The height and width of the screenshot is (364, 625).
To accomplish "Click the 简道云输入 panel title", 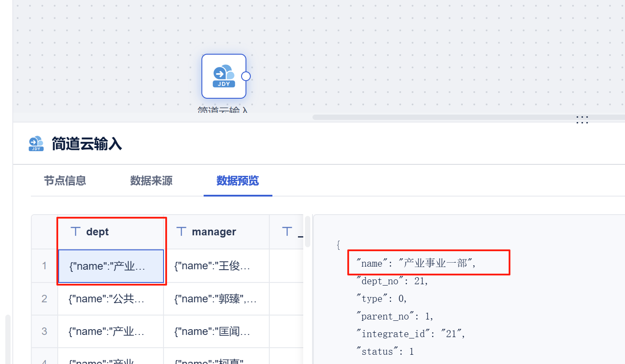I will tap(87, 144).
